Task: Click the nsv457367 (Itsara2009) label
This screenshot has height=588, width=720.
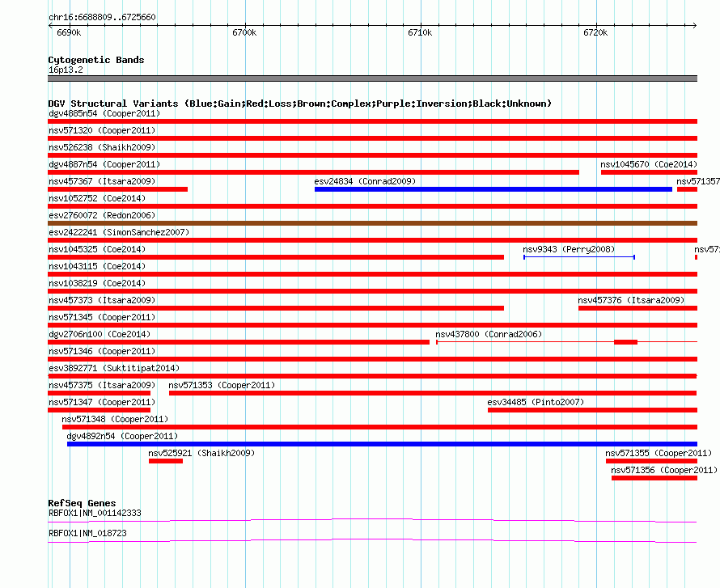Action: (x=102, y=182)
